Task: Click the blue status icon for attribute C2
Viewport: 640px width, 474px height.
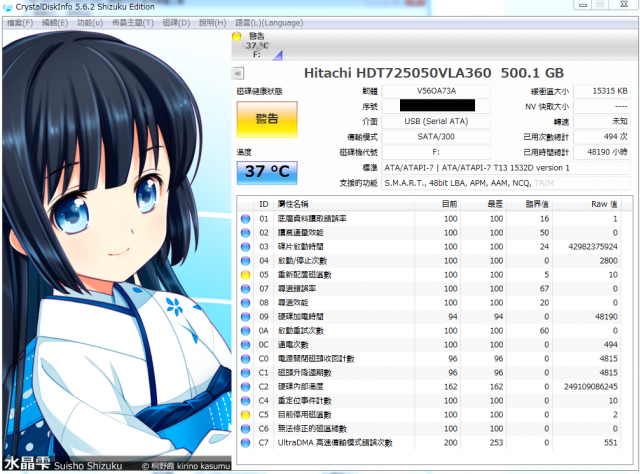Action: 245,387
